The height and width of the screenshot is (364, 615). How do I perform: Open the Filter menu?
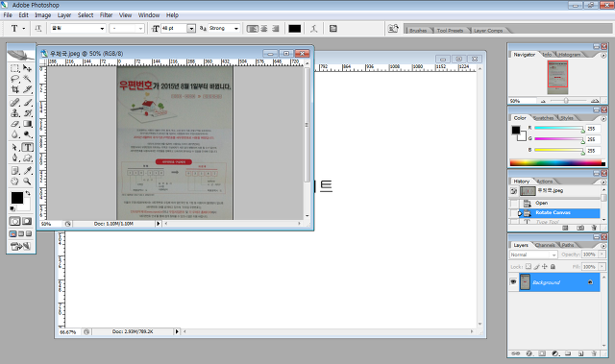pos(106,15)
